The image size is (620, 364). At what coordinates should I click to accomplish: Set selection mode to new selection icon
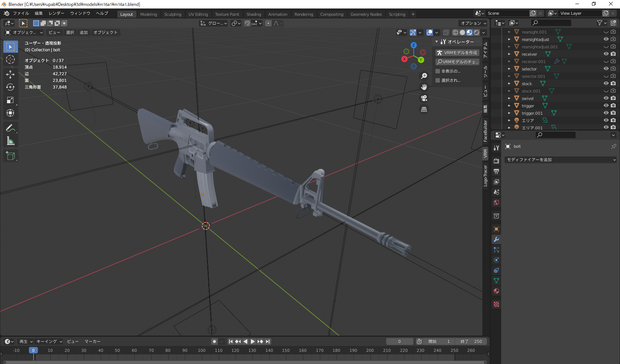pos(36,23)
